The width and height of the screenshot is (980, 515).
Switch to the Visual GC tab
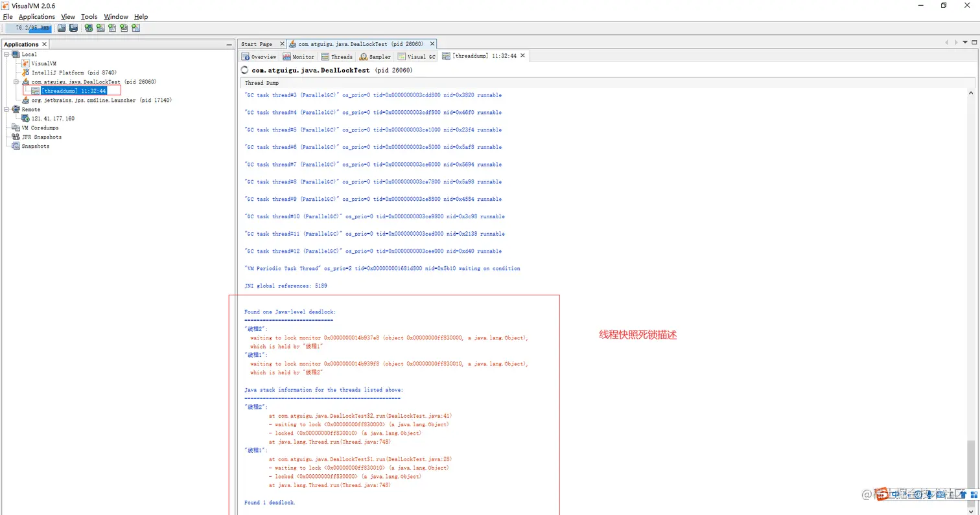(x=417, y=56)
